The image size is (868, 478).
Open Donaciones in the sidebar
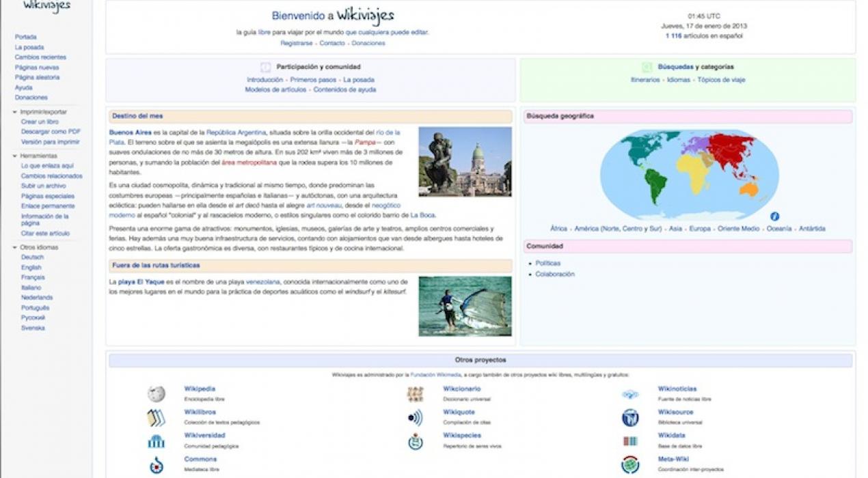point(31,98)
